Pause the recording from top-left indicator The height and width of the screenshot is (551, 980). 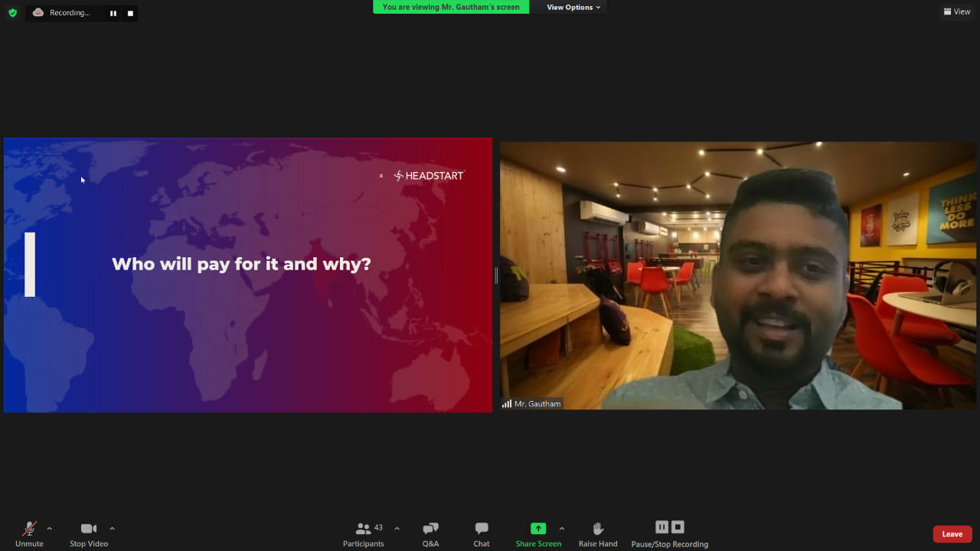point(113,13)
